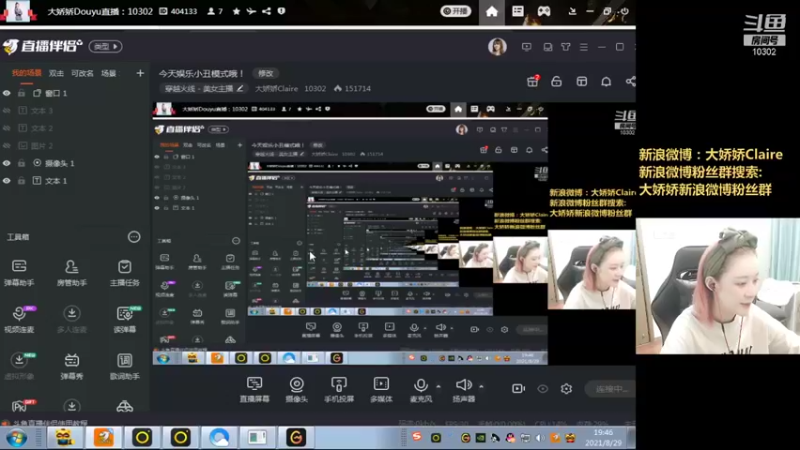Open the PK tool with GIFT badge
Screen dimensions: 800x450
tap(21, 406)
